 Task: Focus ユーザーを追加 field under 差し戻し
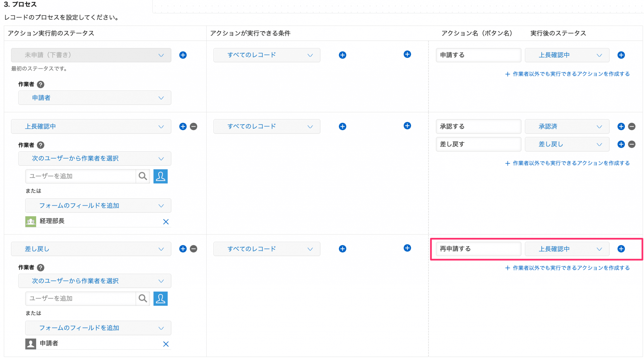(x=80, y=298)
